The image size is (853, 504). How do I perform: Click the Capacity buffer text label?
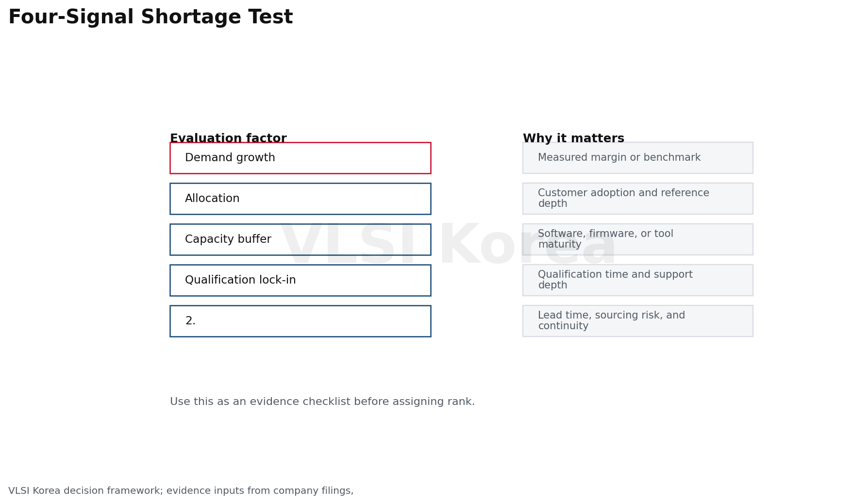point(228,239)
